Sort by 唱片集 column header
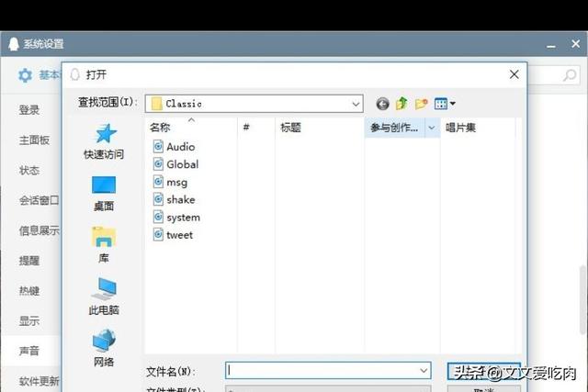 coord(478,128)
